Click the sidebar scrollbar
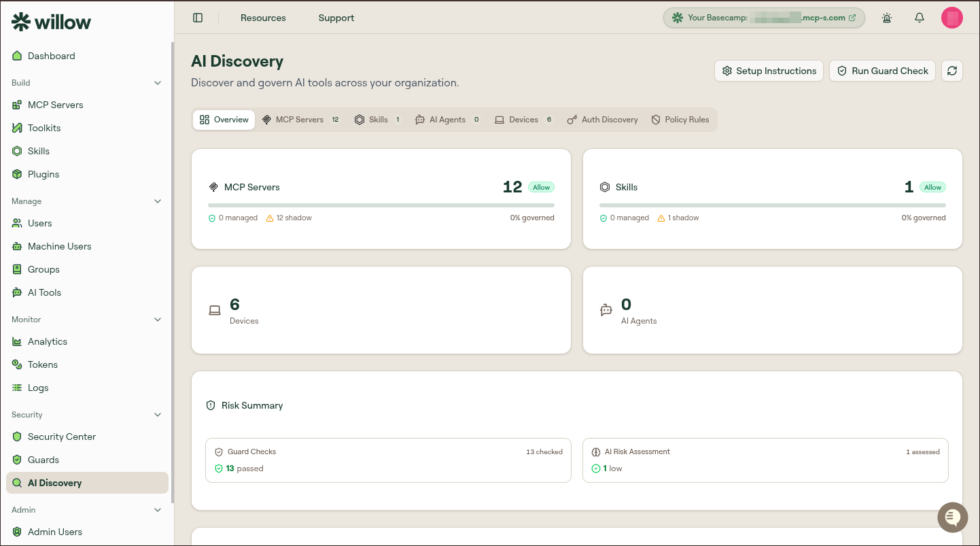This screenshot has height=546, width=980. click(x=173, y=272)
